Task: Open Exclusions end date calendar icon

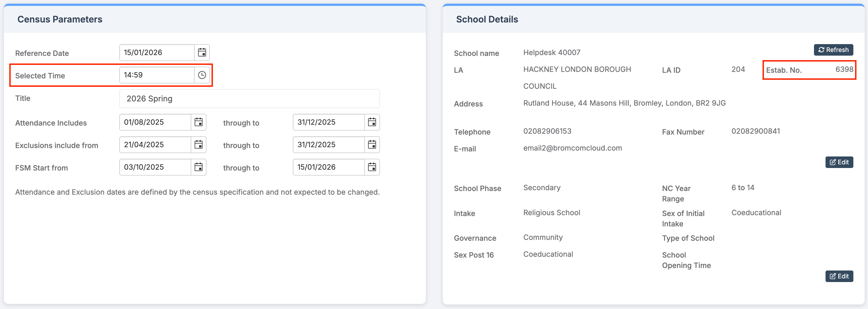Action: (x=372, y=145)
